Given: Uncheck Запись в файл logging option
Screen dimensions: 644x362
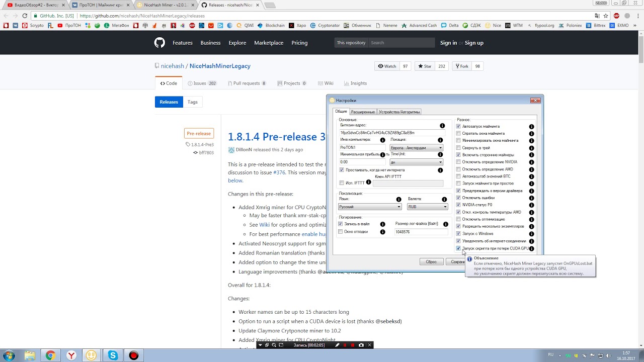Looking at the screenshot, I should click(x=341, y=224).
